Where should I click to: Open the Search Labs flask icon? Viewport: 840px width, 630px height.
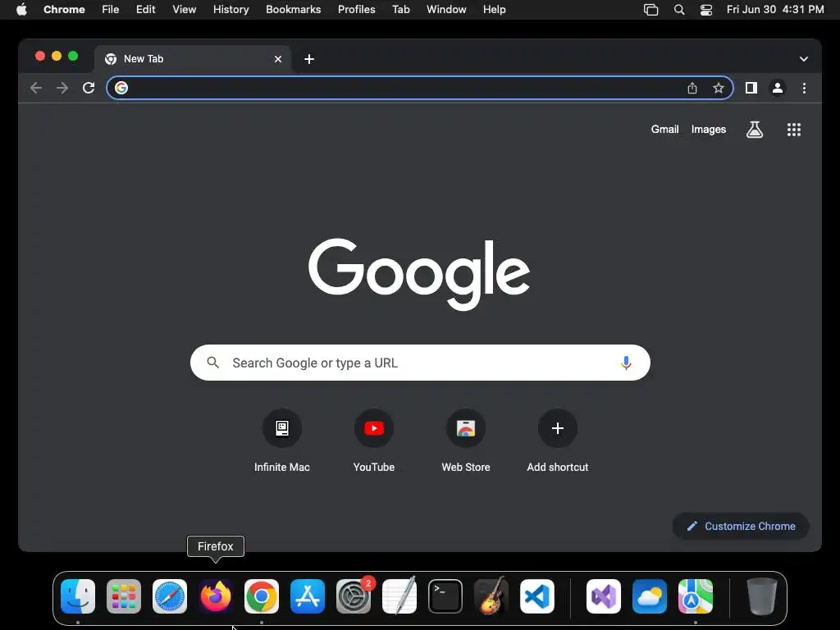755,129
